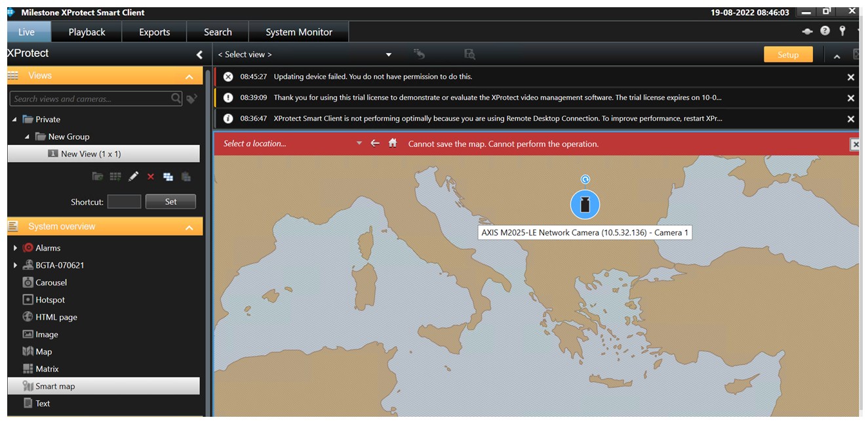The height and width of the screenshot is (424, 868).
Task: Click the camera marker on the smart map
Action: click(585, 204)
